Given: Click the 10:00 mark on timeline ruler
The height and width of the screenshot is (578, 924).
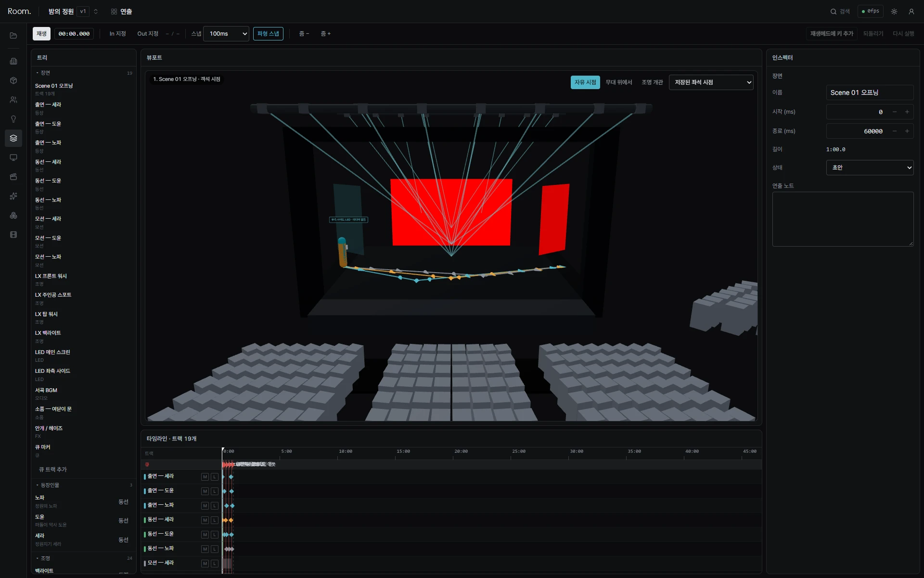Looking at the screenshot, I should 346,451.
